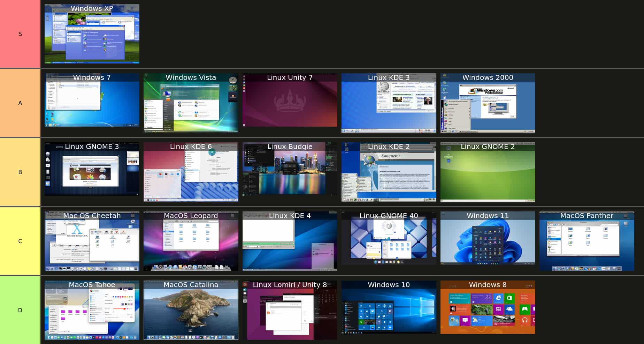Select the Windows 8 thumbnail
The width and height of the screenshot is (644, 344).
pos(488,307)
